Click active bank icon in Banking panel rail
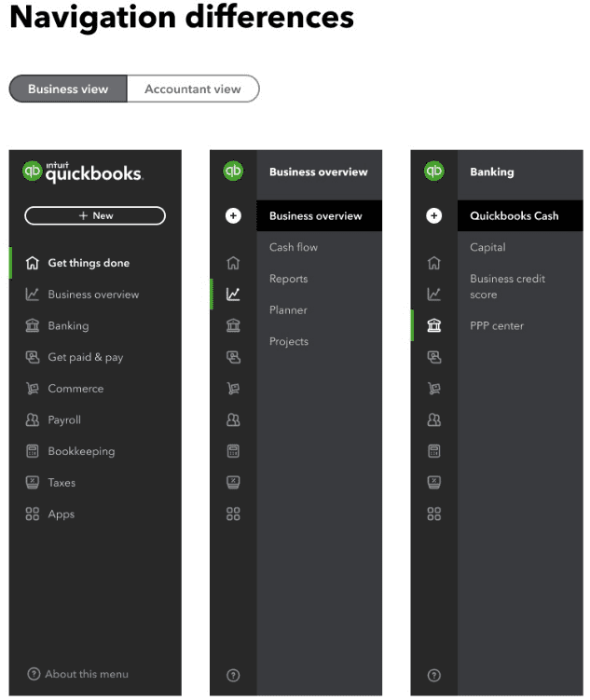590x700 pixels. click(x=433, y=325)
